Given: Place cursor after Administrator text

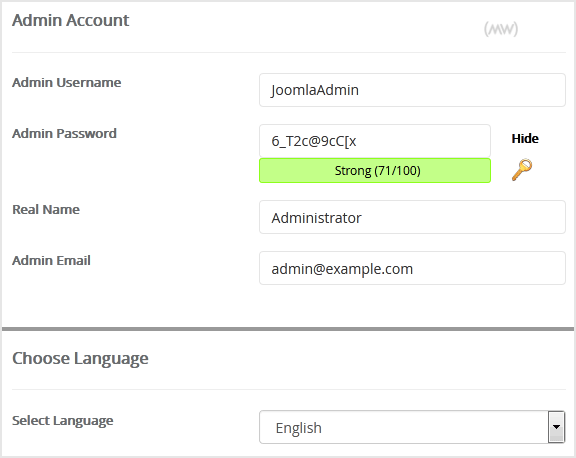Looking at the screenshot, I should [x=363, y=218].
